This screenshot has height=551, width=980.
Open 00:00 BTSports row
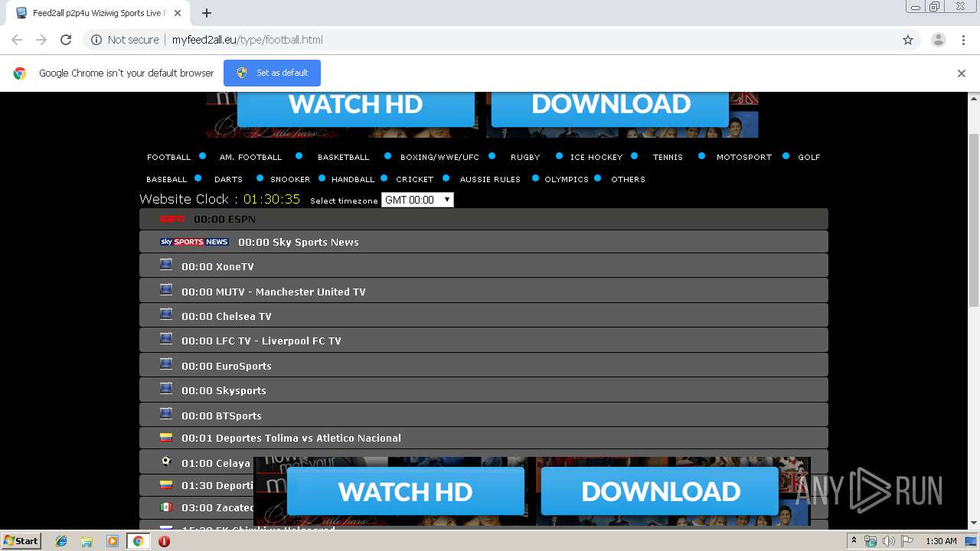tap(484, 415)
